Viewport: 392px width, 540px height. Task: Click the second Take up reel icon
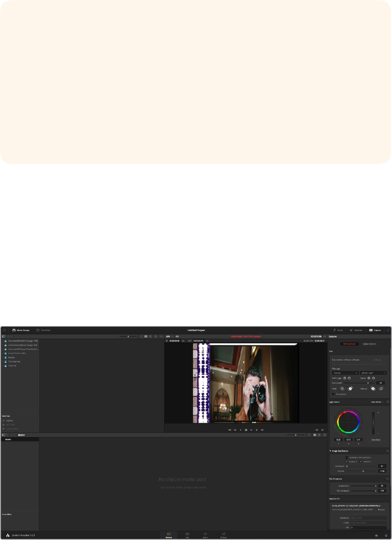tap(381, 388)
